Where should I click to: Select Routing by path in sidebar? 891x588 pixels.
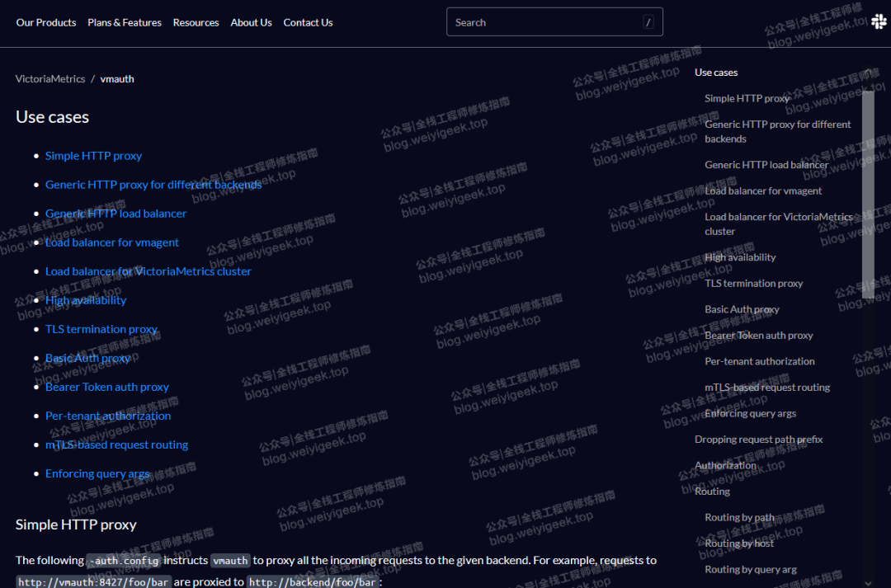coord(739,518)
